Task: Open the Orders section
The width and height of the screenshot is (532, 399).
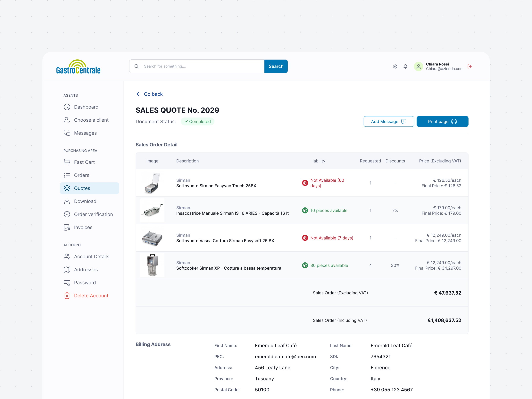Action: 89,175
